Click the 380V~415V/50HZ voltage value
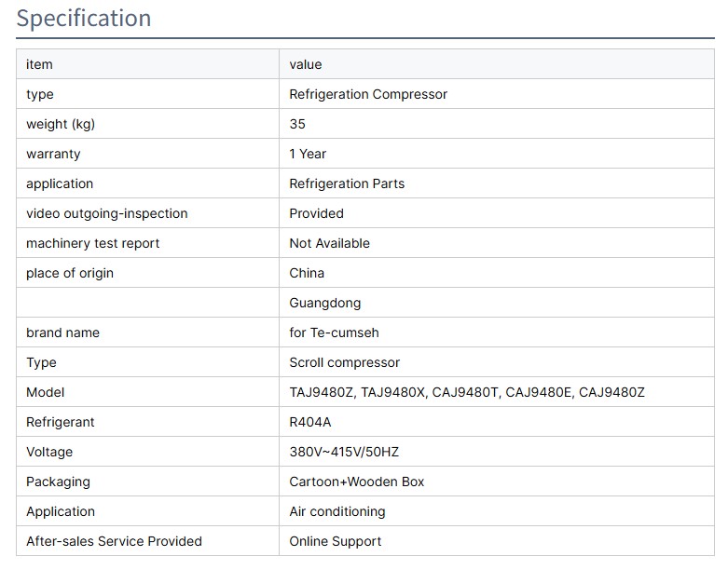Screen dimensions: 728x570 (x=344, y=452)
